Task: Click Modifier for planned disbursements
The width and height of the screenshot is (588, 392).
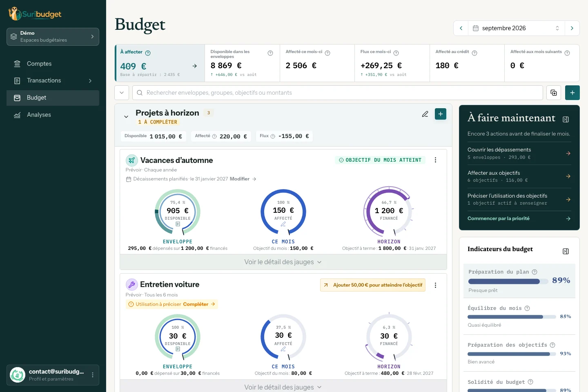Action: click(243, 179)
